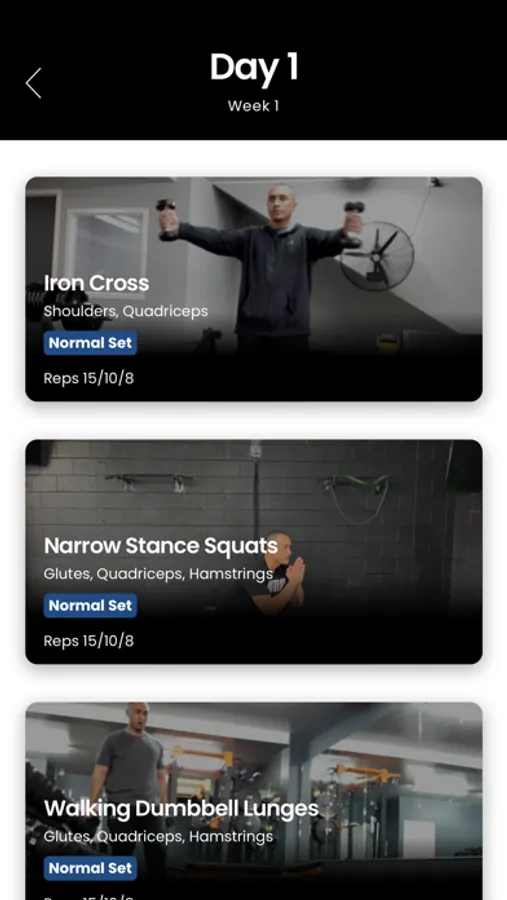Click the Week 1 subtitle
This screenshot has width=507, height=900.
(253, 106)
